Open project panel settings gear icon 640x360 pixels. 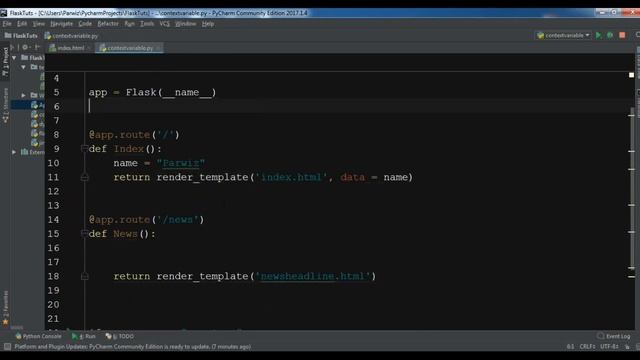25,47
